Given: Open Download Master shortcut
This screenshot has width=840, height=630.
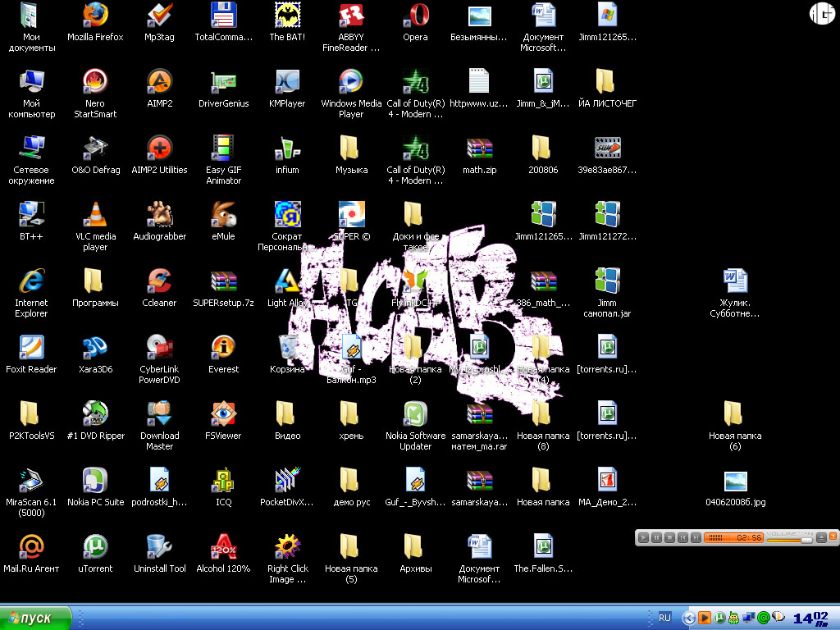Looking at the screenshot, I should coord(159,426).
